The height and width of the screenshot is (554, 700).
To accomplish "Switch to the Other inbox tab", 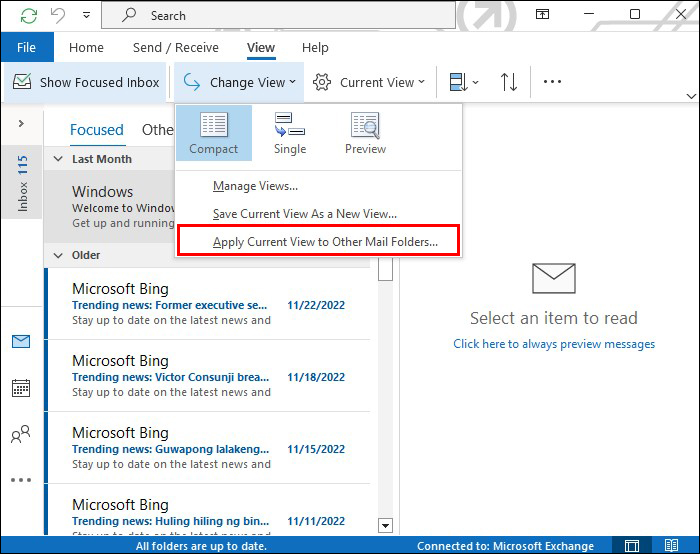I will tap(158, 130).
